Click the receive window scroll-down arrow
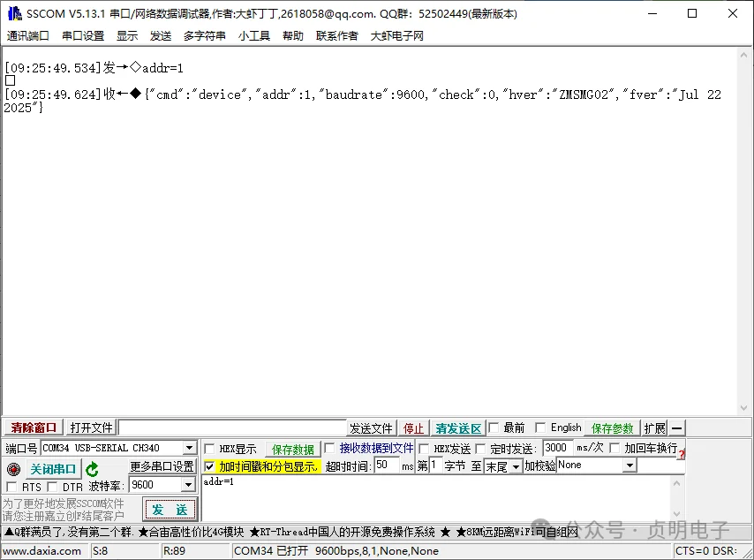Image resolution: width=754 pixels, height=560 pixels. (743, 408)
